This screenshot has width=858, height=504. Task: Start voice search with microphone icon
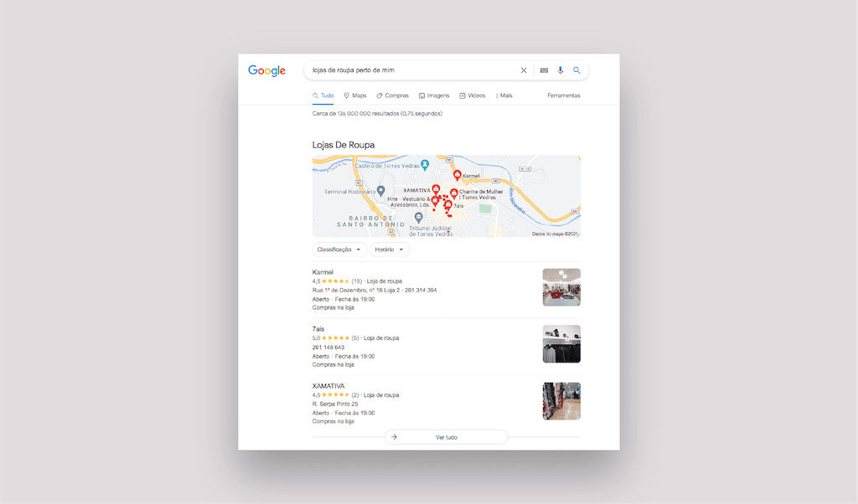(x=561, y=71)
